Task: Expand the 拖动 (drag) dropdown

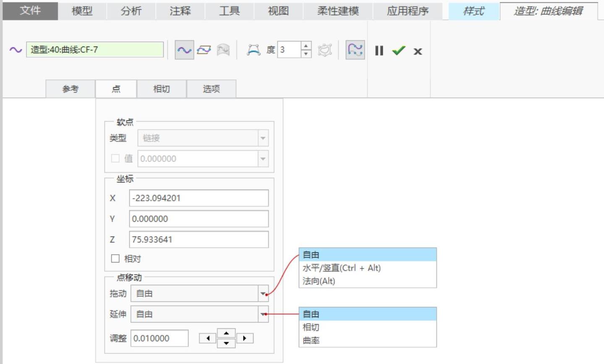Action: click(x=263, y=294)
